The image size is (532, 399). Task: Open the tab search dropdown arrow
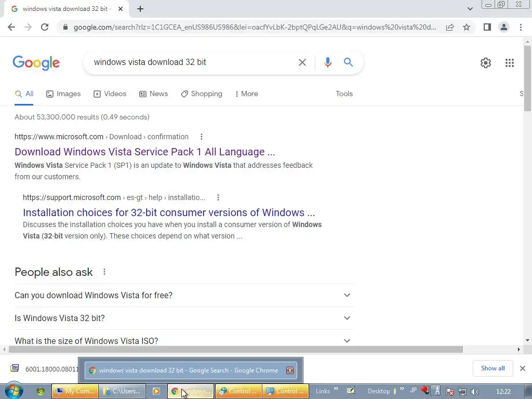470,9
